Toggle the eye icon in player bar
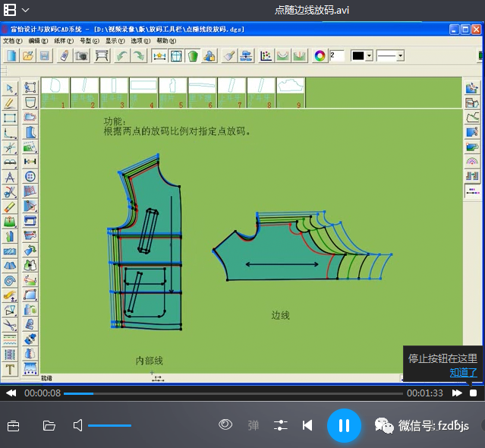 [225, 424]
